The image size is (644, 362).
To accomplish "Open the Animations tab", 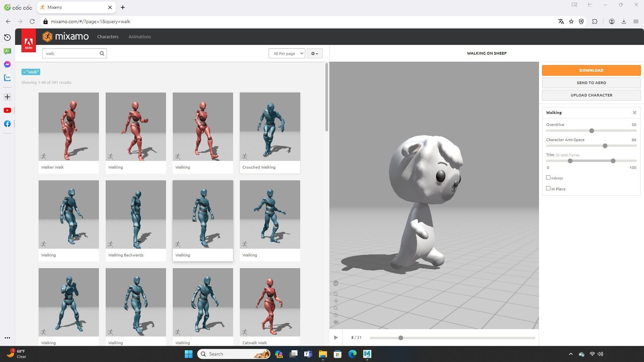I will [x=140, y=37].
